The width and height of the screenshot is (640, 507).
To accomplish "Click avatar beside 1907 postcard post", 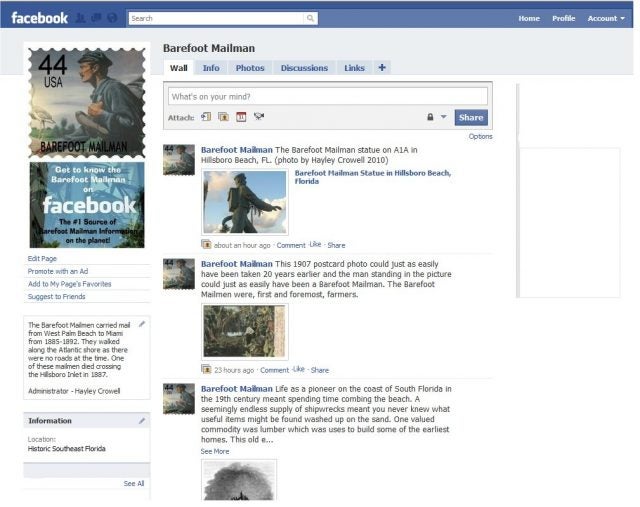I will (179, 274).
